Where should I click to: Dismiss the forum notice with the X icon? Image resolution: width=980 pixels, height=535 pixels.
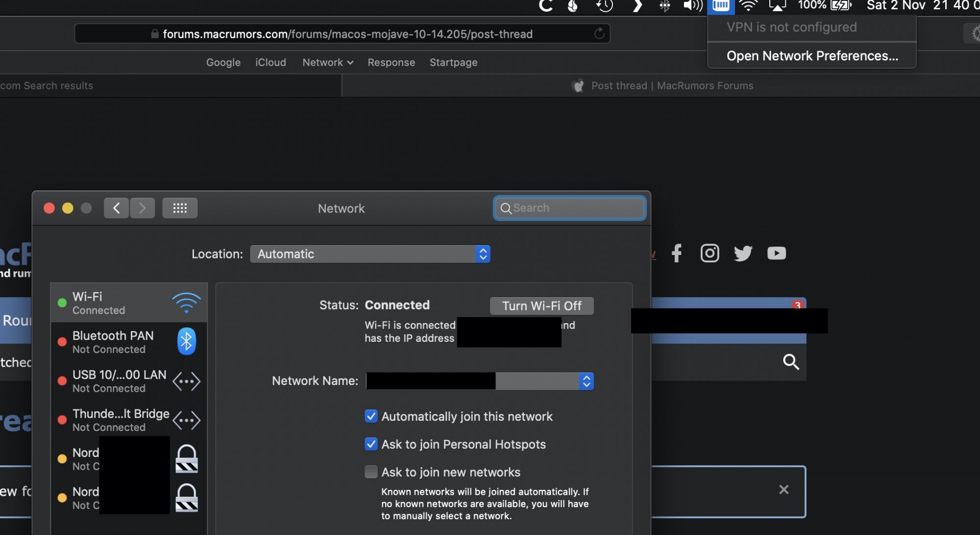[x=784, y=489]
